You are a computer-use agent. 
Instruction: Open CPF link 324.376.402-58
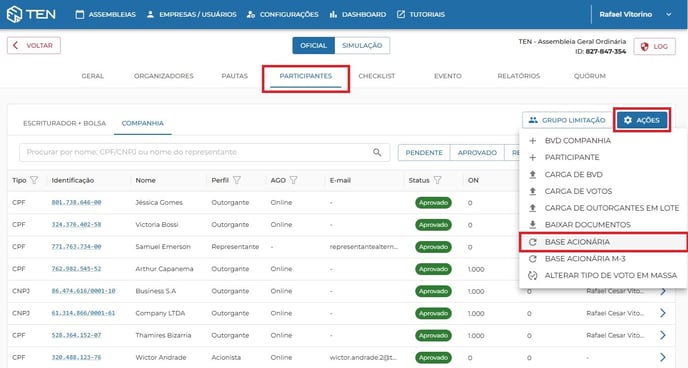76,225
